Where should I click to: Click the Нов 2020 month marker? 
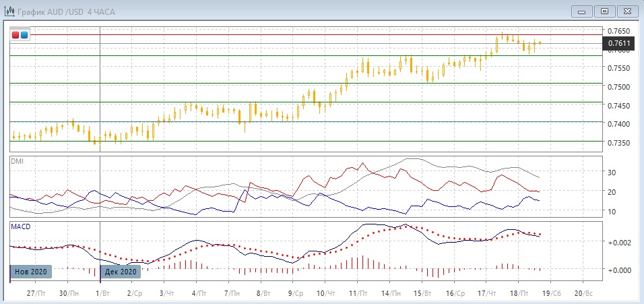pos(29,272)
